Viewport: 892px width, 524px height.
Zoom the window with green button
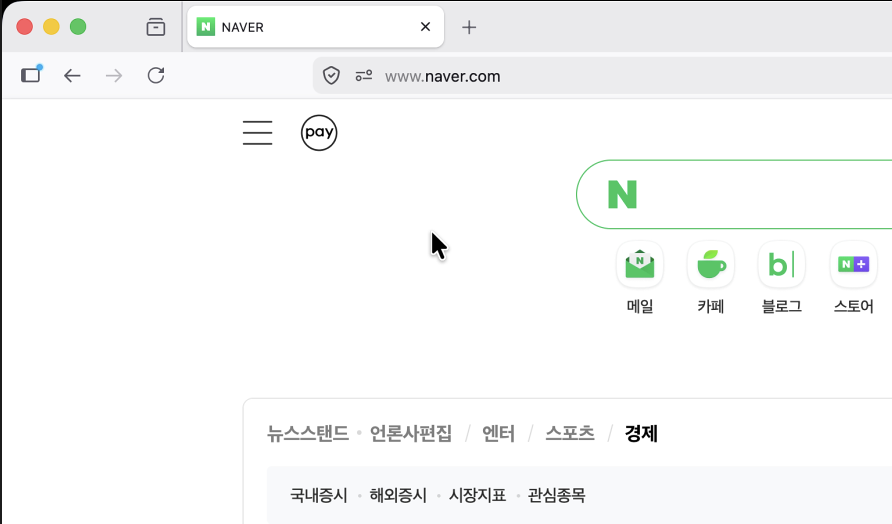coord(78,27)
